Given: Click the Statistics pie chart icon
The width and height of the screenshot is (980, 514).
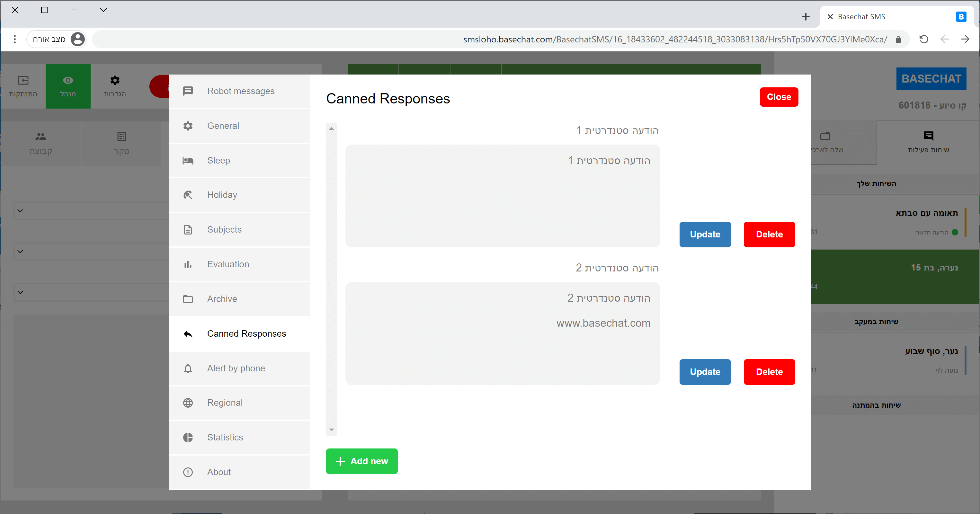Looking at the screenshot, I should coord(188,438).
